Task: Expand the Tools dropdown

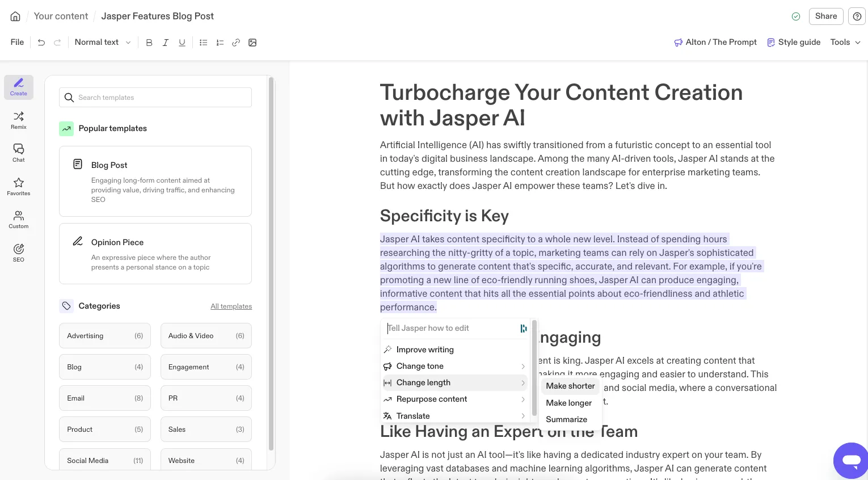Action: point(845,43)
